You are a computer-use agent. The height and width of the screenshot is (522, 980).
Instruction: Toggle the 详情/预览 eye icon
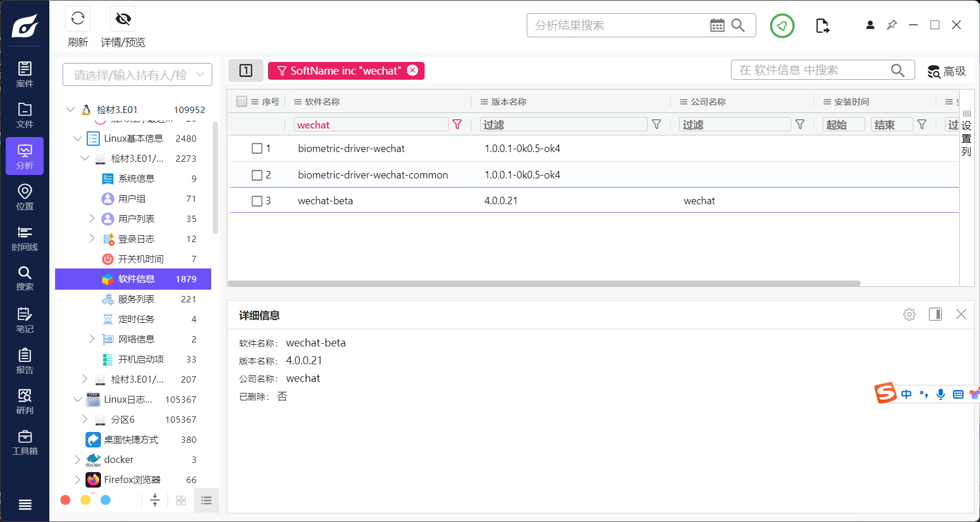tap(123, 19)
